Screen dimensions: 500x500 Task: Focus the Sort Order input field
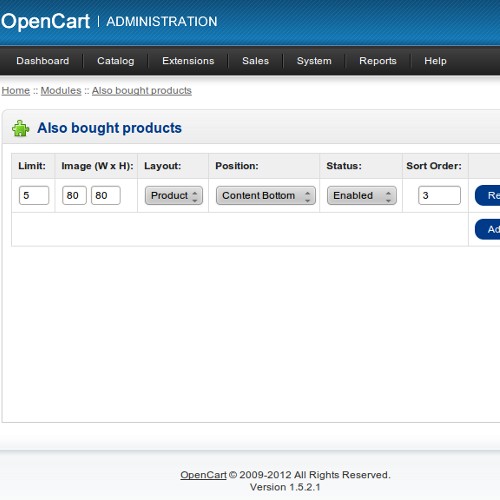439,195
